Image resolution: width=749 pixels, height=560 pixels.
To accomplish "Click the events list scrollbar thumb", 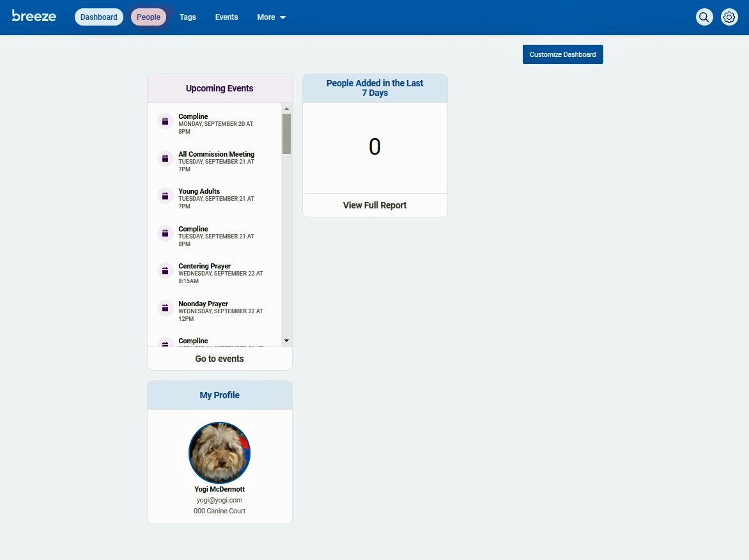I will (x=286, y=134).
